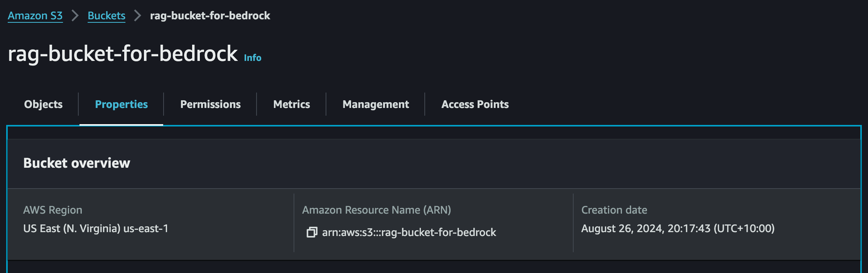868x273 pixels.
Task: Open the Info link beside the bucket title
Action: point(253,58)
